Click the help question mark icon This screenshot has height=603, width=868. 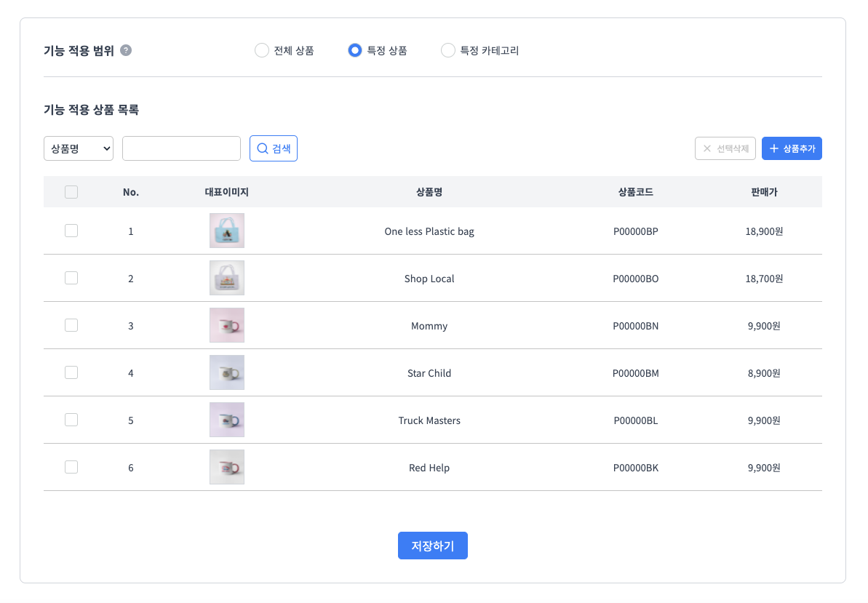(126, 50)
